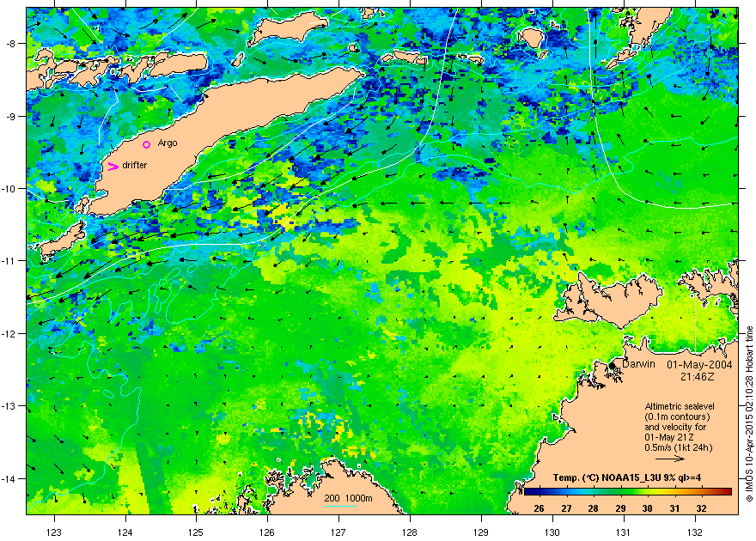The width and height of the screenshot is (756, 541).
Task: Click the longitude axis label '126'
Action: pos(267,532)
